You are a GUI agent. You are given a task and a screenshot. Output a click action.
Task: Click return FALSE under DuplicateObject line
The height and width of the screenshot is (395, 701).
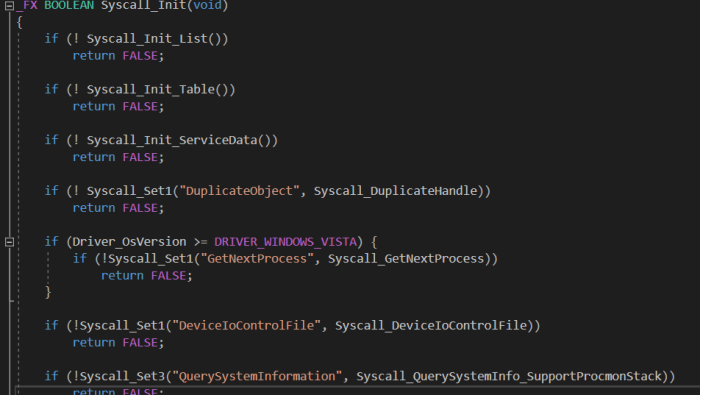pos(118,208)
